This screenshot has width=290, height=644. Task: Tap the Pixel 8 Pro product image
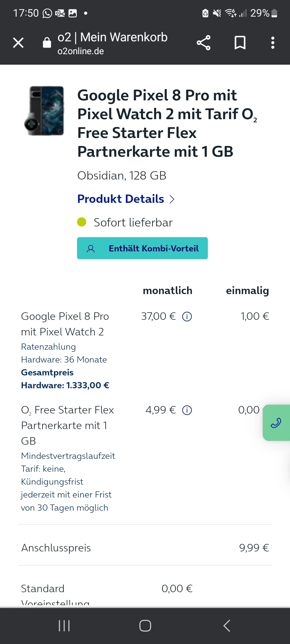(x=45, y=111)
